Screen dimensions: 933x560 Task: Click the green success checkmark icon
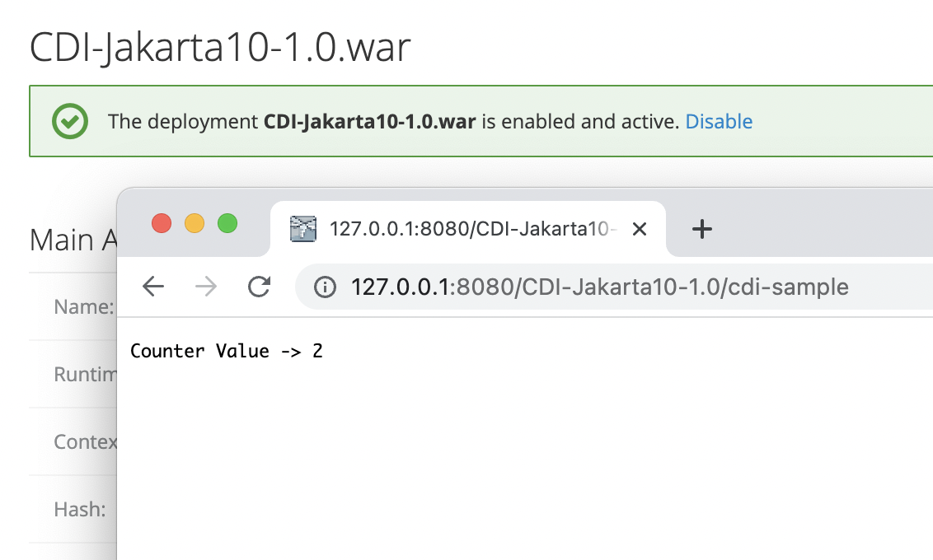point(70,122)
